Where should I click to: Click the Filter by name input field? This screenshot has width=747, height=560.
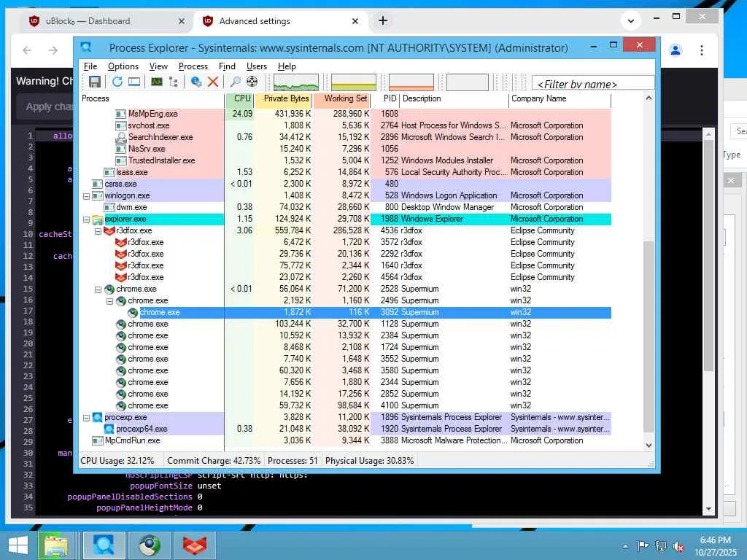(x=593, y=83)
